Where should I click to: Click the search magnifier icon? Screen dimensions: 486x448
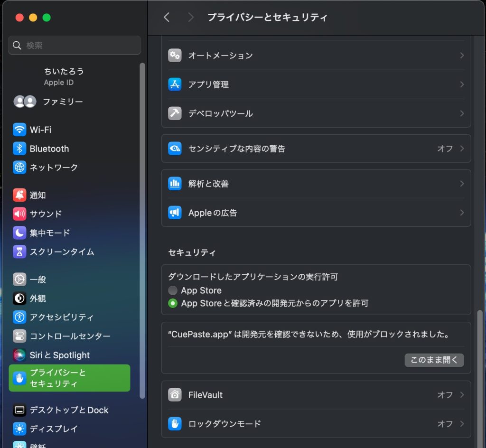pyautogui.click(x=17, y=46)
